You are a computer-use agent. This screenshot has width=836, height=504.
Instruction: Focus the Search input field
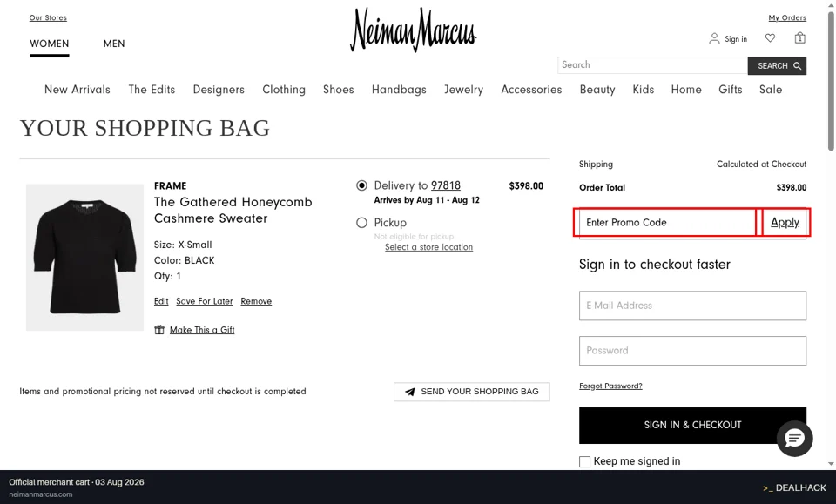652,65
